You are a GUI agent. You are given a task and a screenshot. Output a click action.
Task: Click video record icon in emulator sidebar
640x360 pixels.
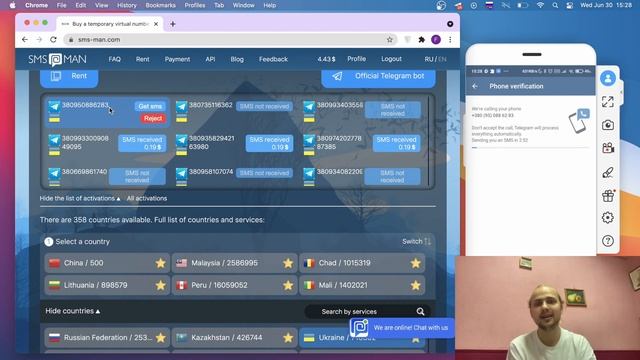point(608,148)
